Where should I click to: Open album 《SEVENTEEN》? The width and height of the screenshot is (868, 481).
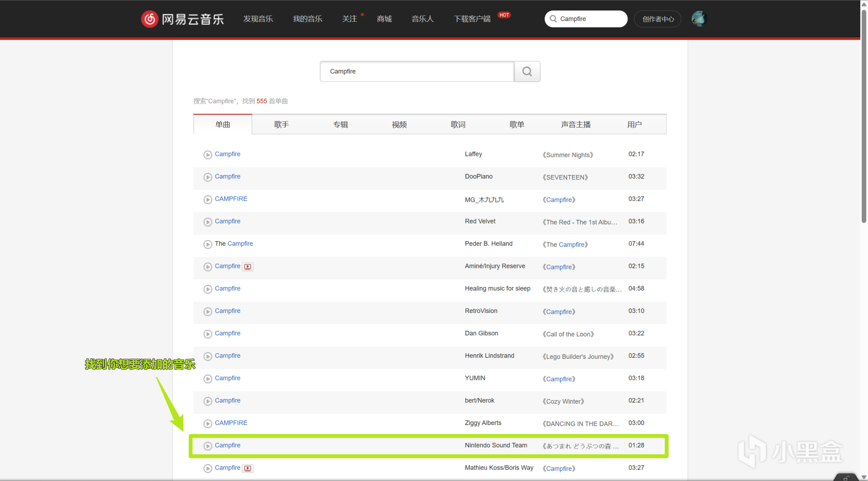[x=565, y=177]
